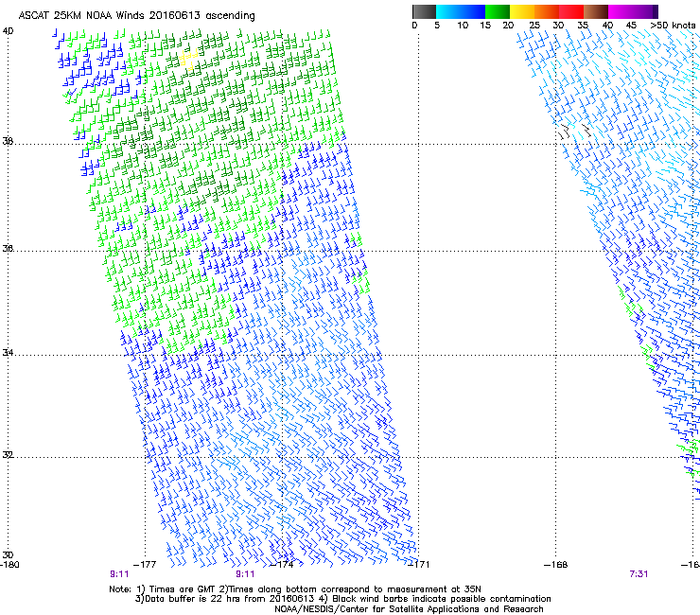Click the cyan-blue 5-15 knots color band
700x615 pixels.
tap(461, 11)
